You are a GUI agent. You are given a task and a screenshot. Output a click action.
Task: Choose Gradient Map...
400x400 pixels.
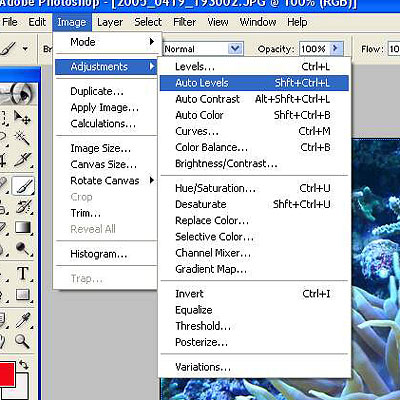(254, 269)
